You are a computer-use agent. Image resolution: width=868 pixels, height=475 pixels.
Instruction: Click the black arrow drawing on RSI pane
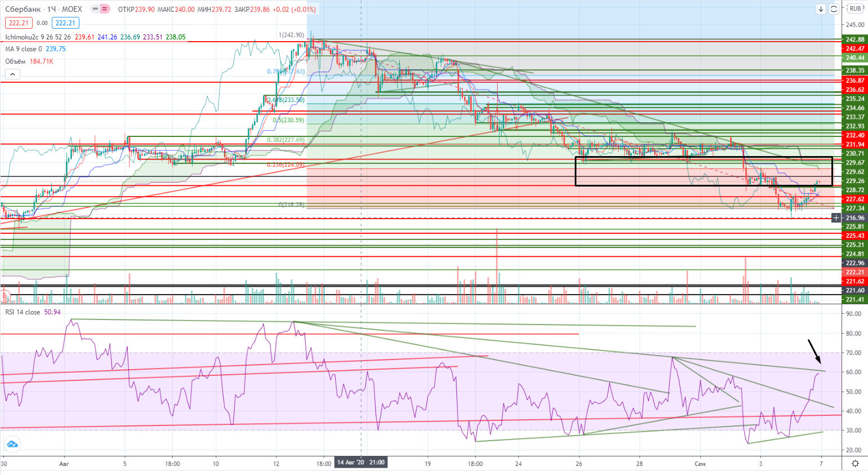815,351
